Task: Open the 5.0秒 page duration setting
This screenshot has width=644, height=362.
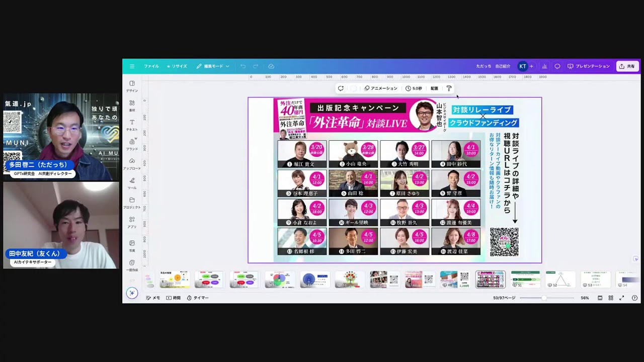Action: pos(414,88)
